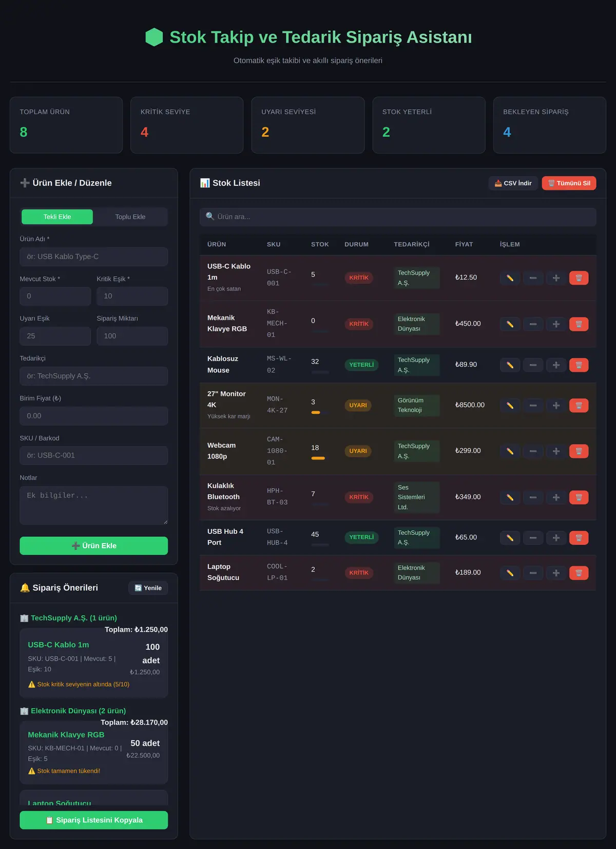Edit the Kablosuz Mouse product
Screen dimensions: 616x849
(x=510, y=365)
